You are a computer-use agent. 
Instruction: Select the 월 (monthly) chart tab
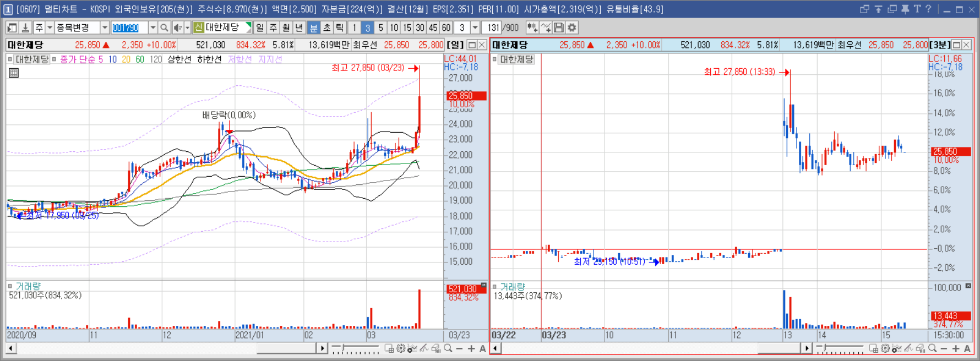tap(286, 28)
